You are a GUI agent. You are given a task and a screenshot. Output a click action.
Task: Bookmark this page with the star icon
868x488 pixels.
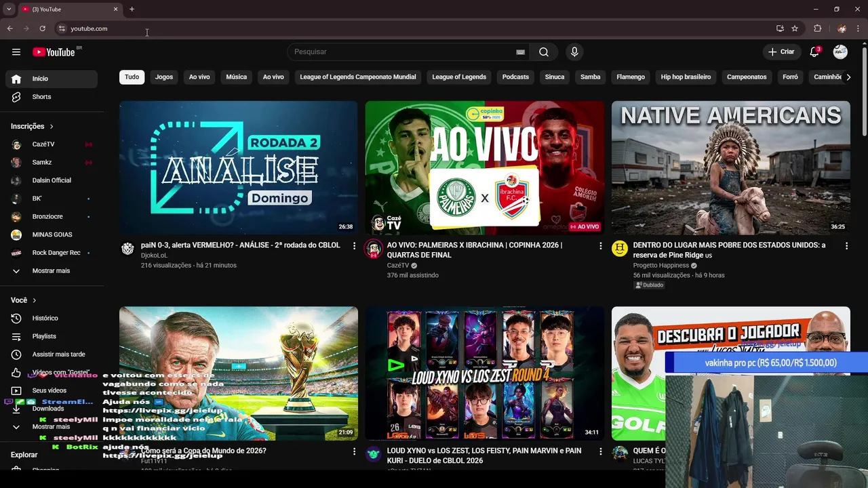pyautogui.click(x=795, y=28)
